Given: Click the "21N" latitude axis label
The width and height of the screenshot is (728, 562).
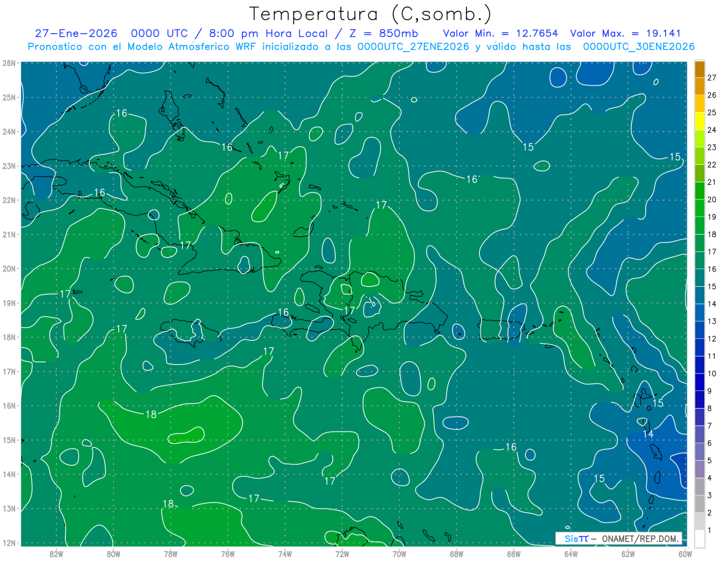Looking at the screenshot, I should (x=9, y=234).
